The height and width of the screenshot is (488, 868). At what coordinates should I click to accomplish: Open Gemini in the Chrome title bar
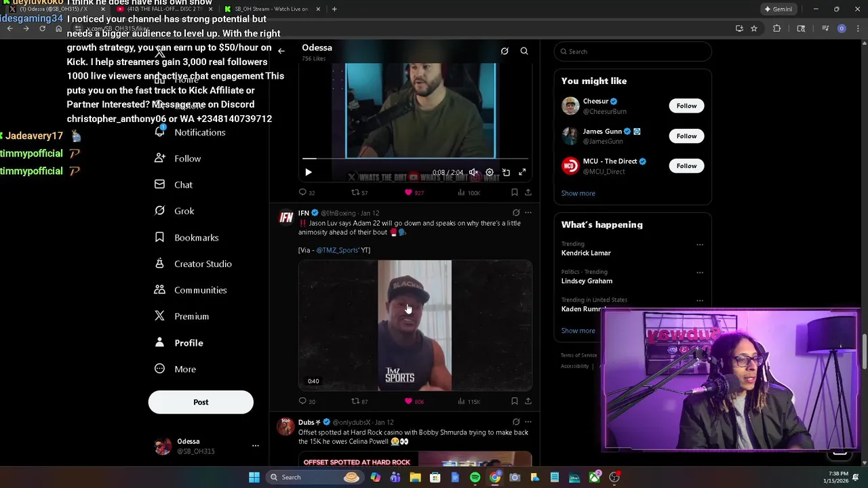(778, 9)
